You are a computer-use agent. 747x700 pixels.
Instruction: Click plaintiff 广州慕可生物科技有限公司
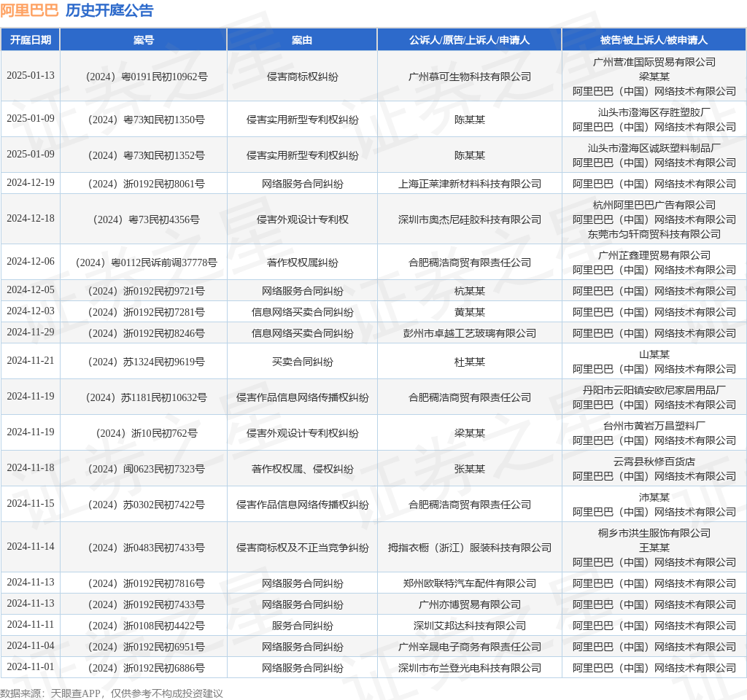point(469,77)
